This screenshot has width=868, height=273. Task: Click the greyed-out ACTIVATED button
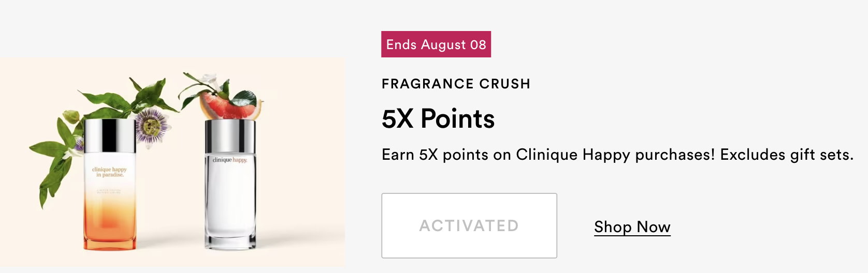(x=469, y=225)
